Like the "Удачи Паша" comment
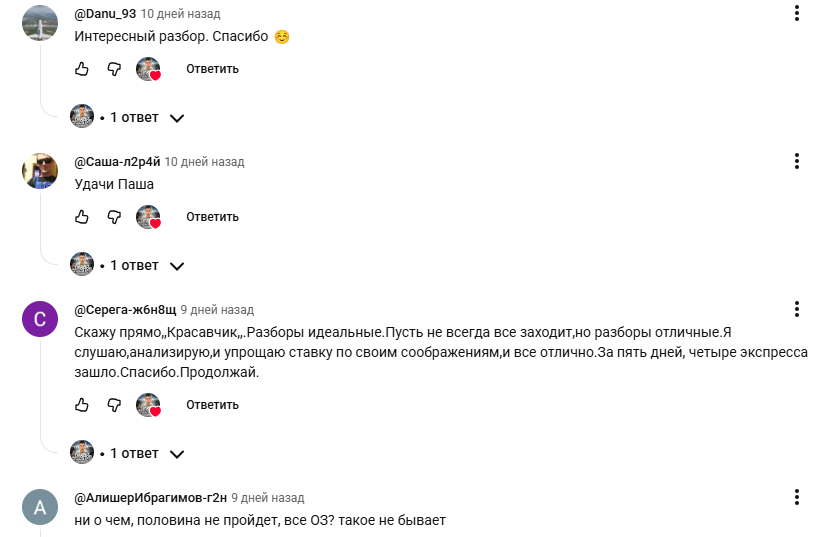 point(82,217)
